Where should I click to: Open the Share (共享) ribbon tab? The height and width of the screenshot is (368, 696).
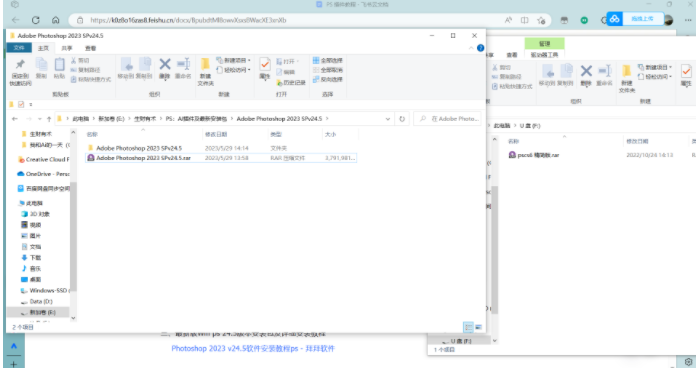click(67, 48)
